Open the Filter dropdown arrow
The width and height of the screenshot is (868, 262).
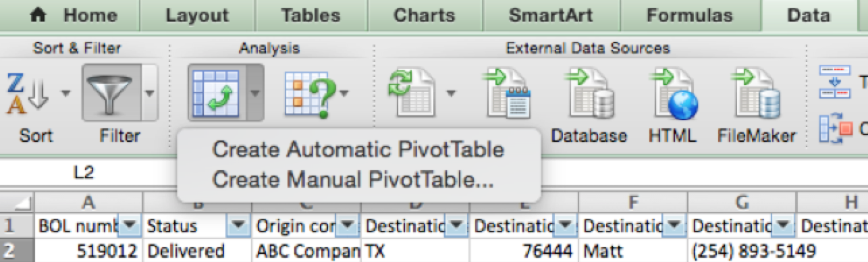coord(150,93)
